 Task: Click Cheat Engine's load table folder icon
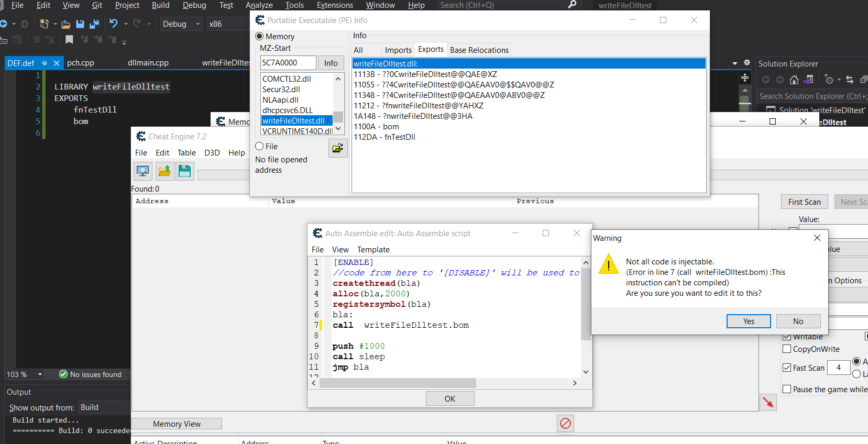coord(164,171)
